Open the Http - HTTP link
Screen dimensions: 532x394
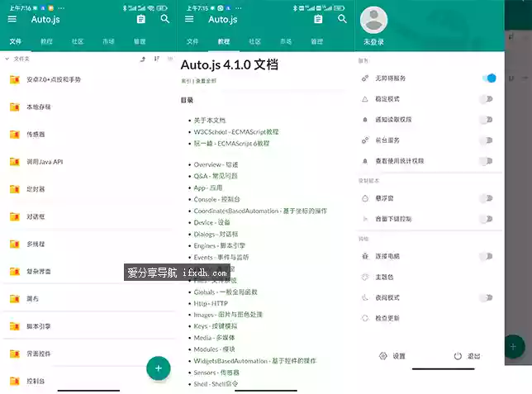[211, 303]
